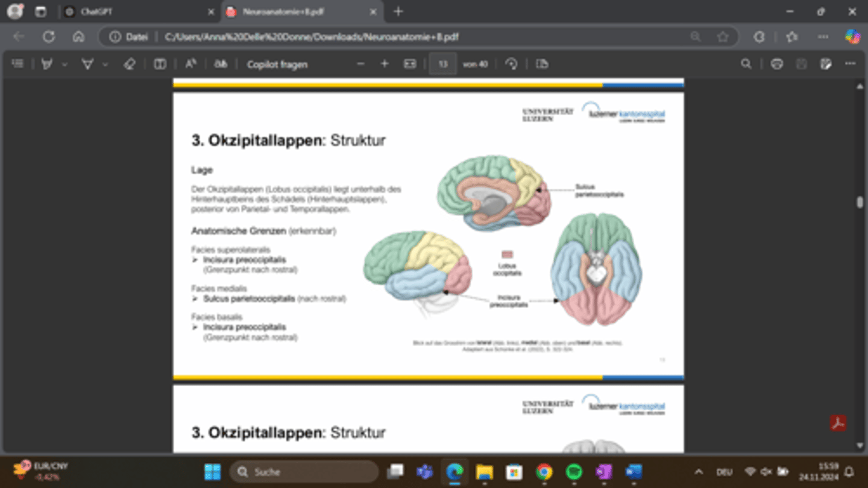Search within the PDF document
868x488 pixels.
pos(746,64)
